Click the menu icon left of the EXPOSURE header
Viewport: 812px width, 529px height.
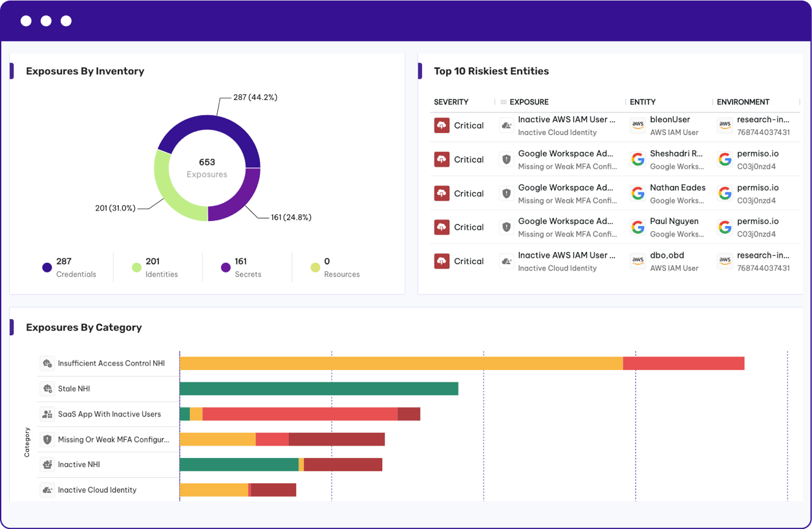coord(504,102)
